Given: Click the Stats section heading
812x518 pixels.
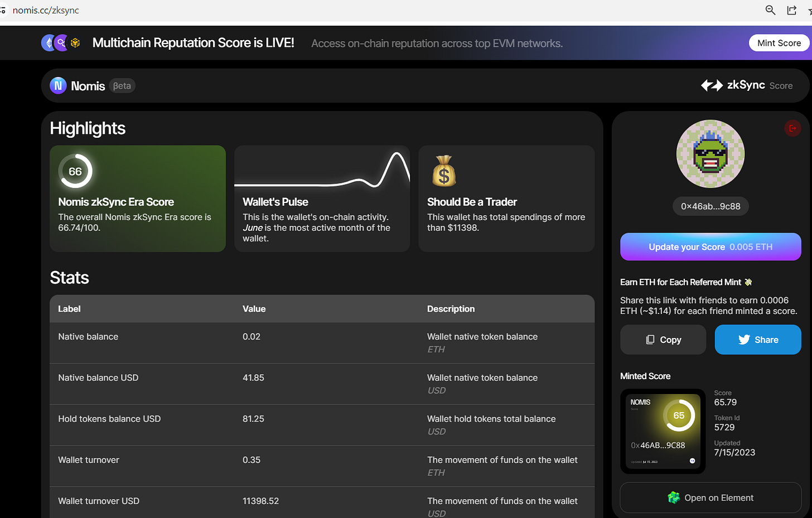Looking at the screenshot, I should click(69, 278).
